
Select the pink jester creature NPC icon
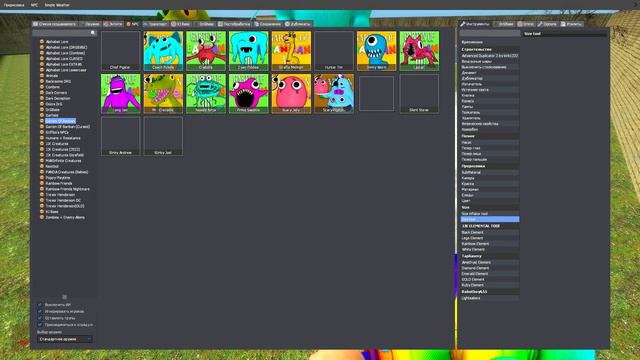pyautogui.click(x=419, y=51)
